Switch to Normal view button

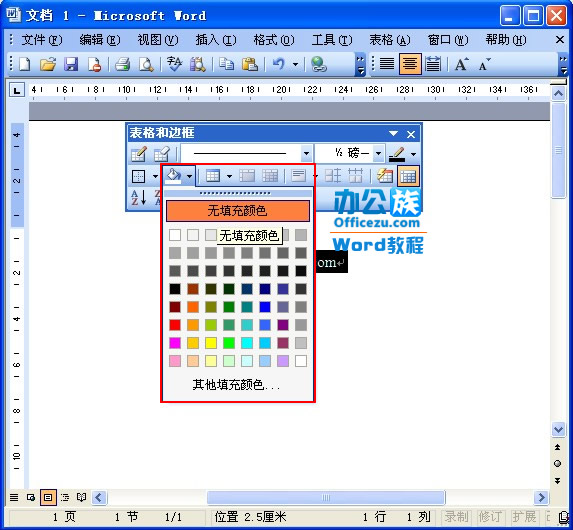coord(14,497)
